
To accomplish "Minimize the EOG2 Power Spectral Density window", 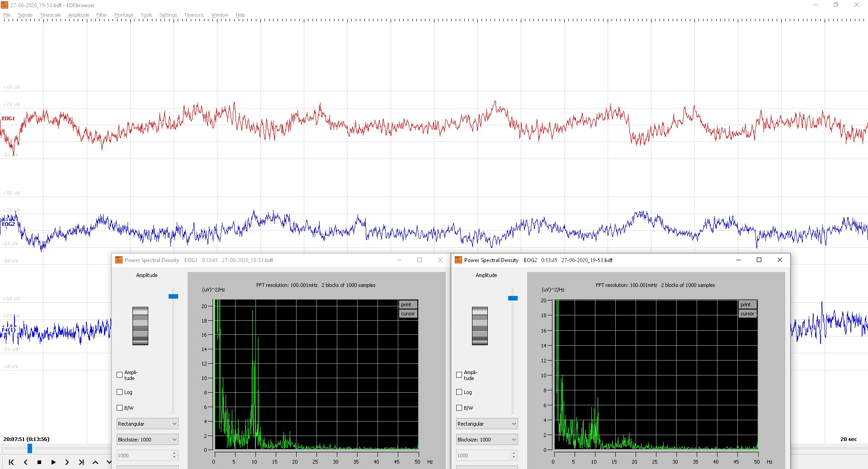I will tap(739, 260).
